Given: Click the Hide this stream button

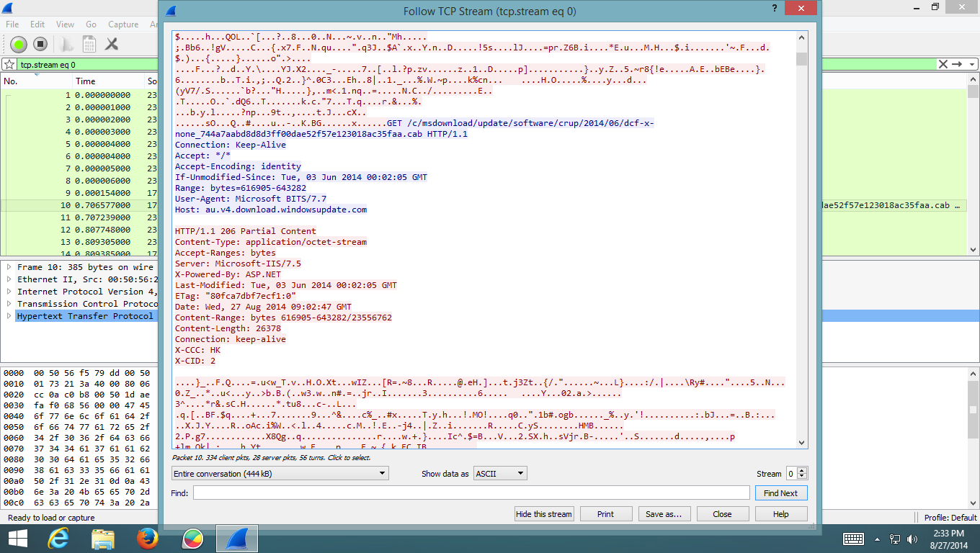Looking at the screenshot, I should click(544, 514).
